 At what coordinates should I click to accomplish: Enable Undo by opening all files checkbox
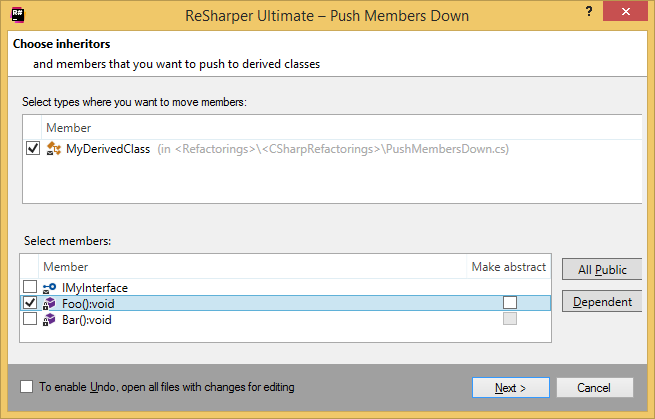pyautogui.click(x=26, y=386)
